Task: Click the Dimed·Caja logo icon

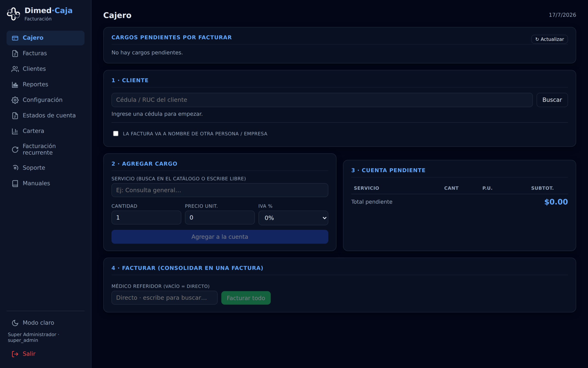Action: tap(14, 14)
